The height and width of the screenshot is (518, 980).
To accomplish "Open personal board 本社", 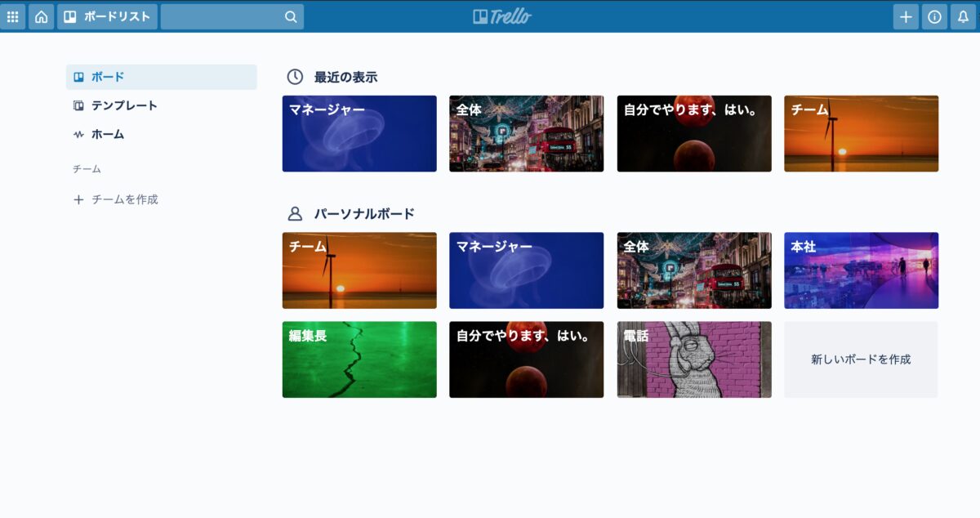I will click(862, 270).
